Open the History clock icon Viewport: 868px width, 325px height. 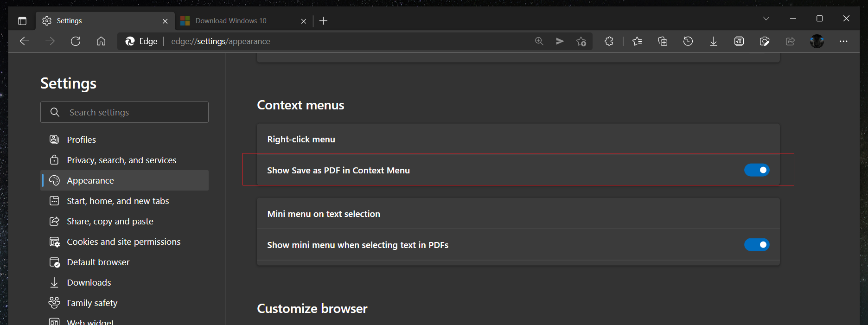tap(688, 41)
